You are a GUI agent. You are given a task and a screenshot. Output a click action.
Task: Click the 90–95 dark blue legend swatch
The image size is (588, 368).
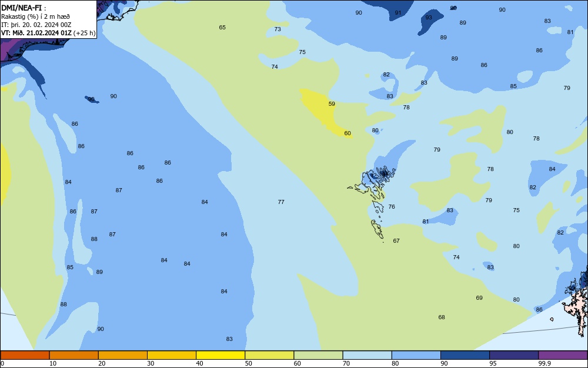tap(465, 355)
